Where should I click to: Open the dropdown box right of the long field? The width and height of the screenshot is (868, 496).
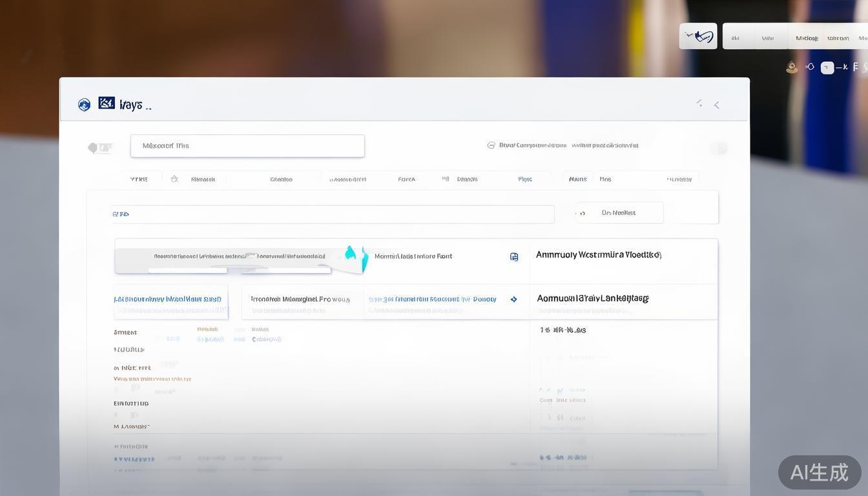pyautogui.click(x=619, y=212)
